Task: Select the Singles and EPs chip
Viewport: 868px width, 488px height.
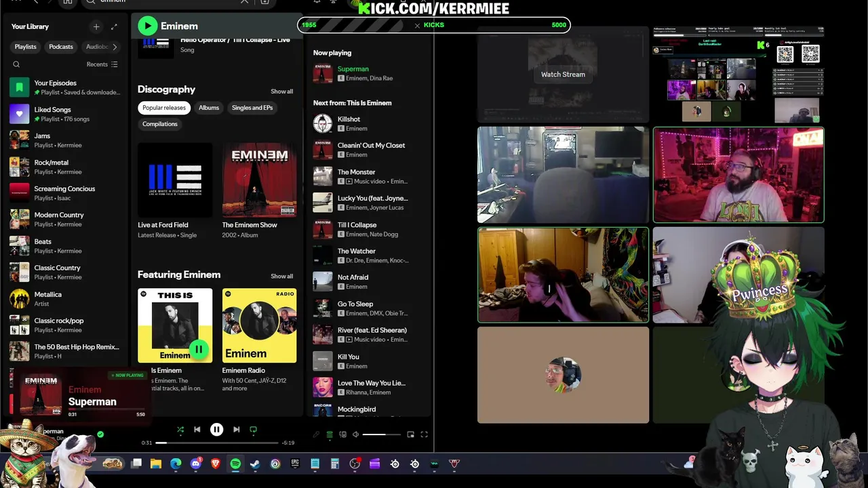Action: pos(252,108)
